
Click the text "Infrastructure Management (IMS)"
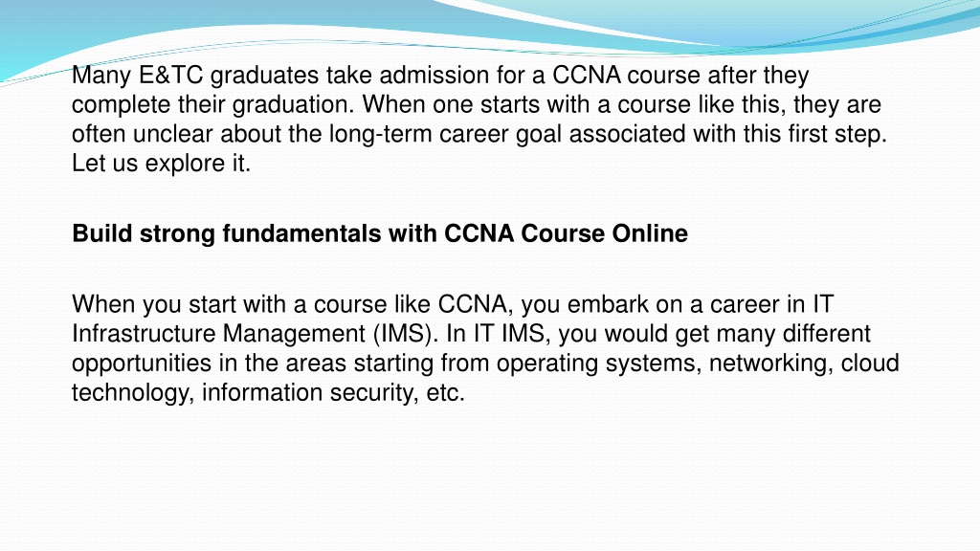pyautogui.click(x=252, y=334)
